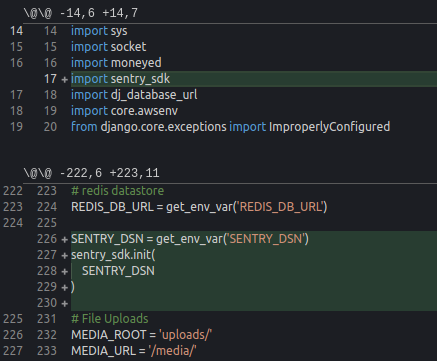Click the plus marker on line 227
The width and height of the screenshot is (437, 361).
click(65, 255)
